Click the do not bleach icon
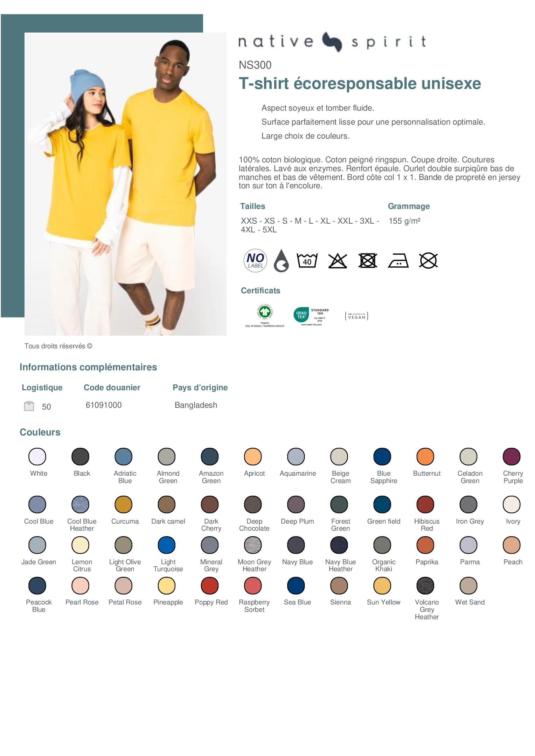This screenshot has height=756, width=535. coord(338,261)
